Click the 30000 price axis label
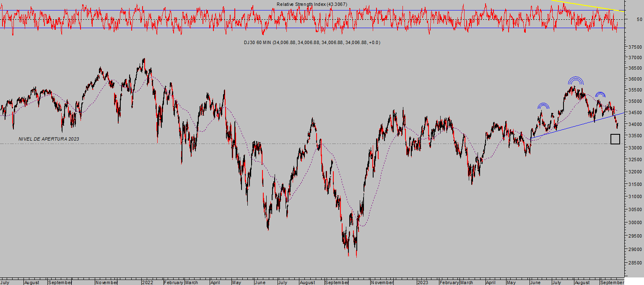This screenshot has width=644, height=285. click(x=636, y=222)
